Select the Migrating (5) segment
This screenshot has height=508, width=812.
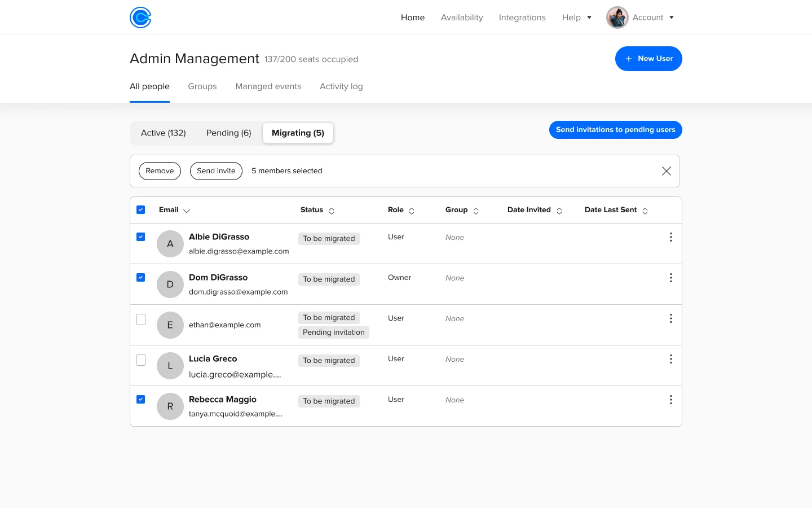298,133
